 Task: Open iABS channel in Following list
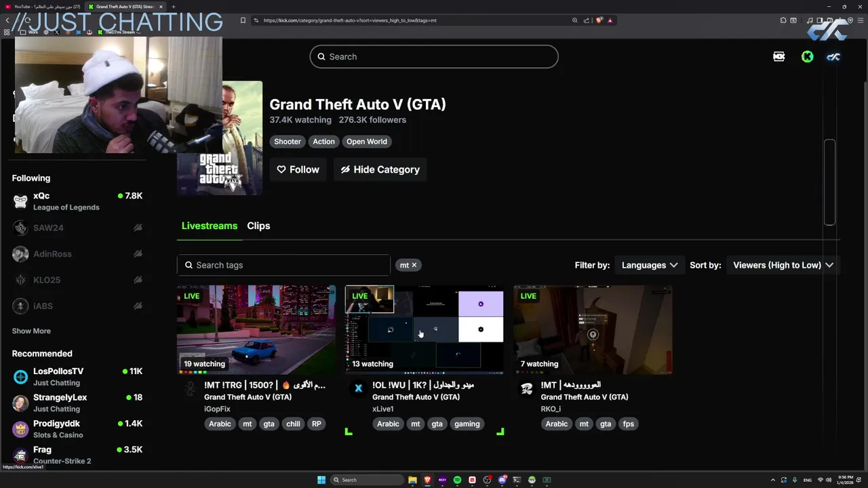78,306
